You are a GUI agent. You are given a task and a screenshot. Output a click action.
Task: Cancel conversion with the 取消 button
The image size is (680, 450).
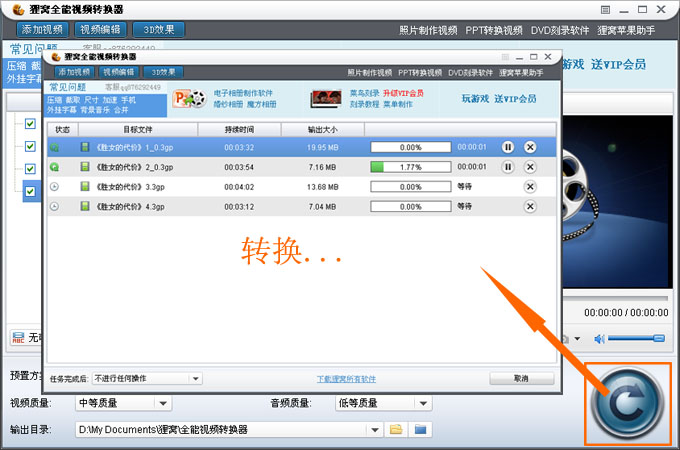point(522,378)
